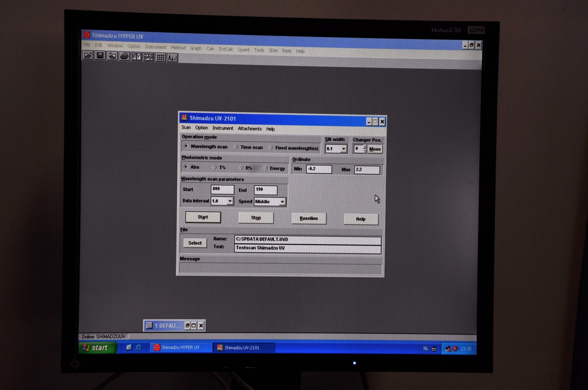588x390 pixels.
Task: Select Fixed wavelength(s) operation mode
Action: point(294,148)
